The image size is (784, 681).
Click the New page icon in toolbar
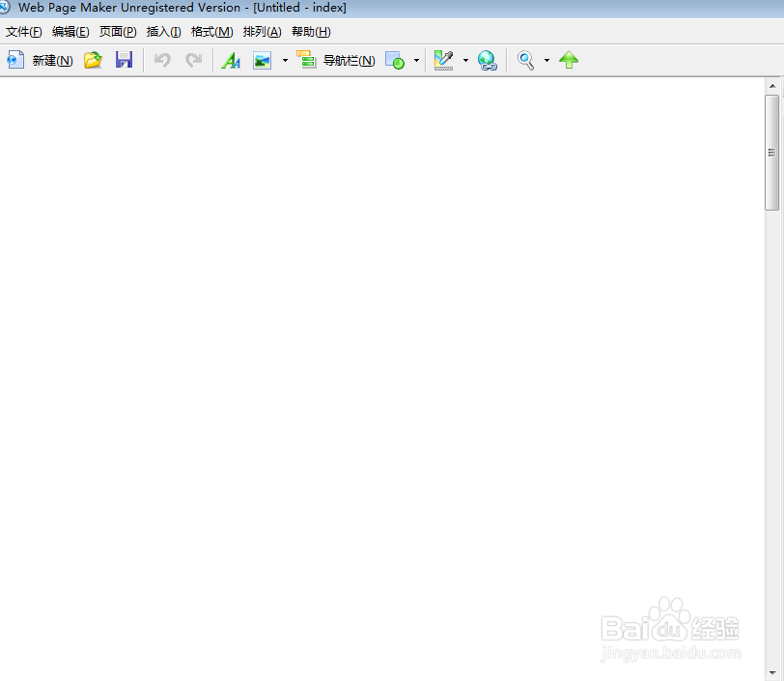(15, 60)
